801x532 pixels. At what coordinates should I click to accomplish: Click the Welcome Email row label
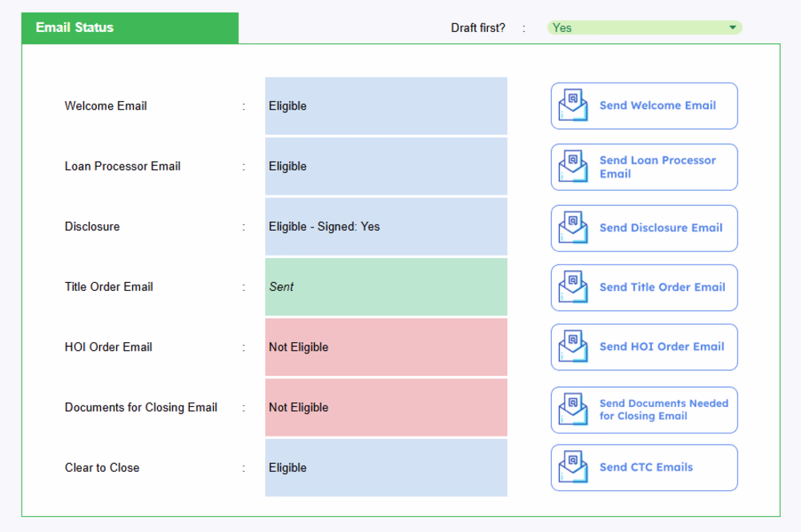click(106, 106)
